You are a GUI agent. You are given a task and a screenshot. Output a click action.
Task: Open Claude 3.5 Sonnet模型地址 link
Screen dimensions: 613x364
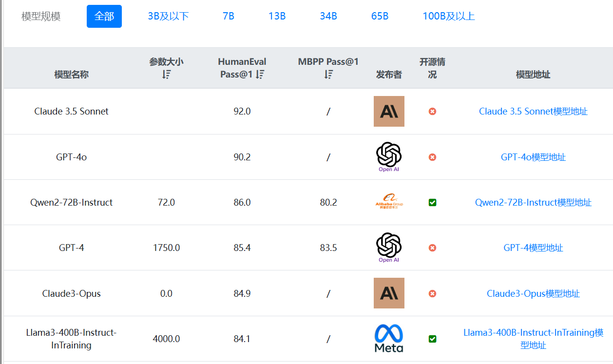tap(533, 111)
